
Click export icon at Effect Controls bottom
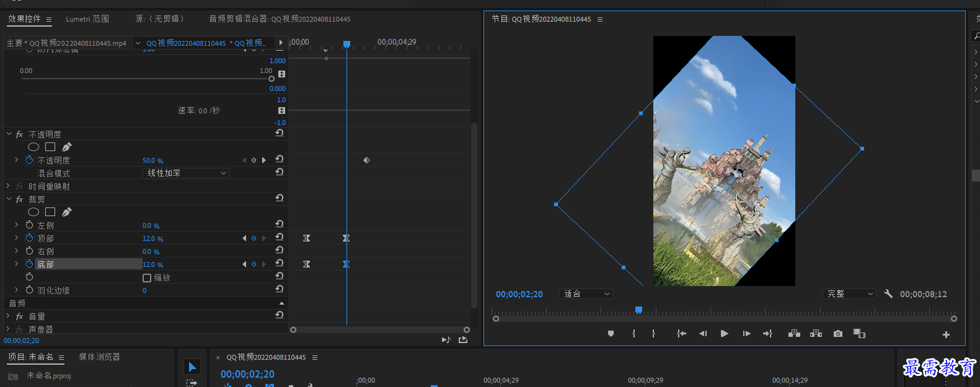[463, 340]
